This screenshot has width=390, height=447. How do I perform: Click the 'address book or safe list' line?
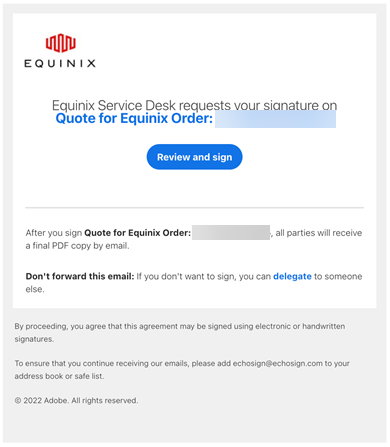tap(59, 376)
